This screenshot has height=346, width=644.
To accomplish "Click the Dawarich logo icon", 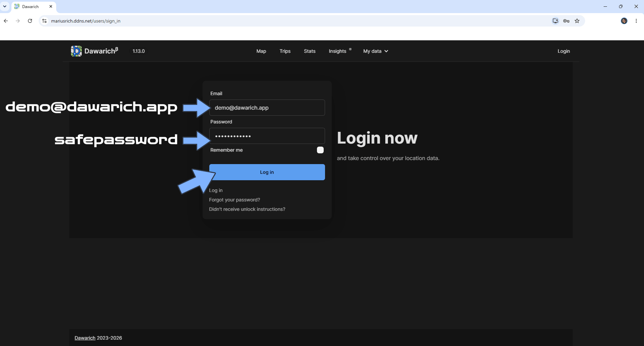I will click(x=76, y=51).
